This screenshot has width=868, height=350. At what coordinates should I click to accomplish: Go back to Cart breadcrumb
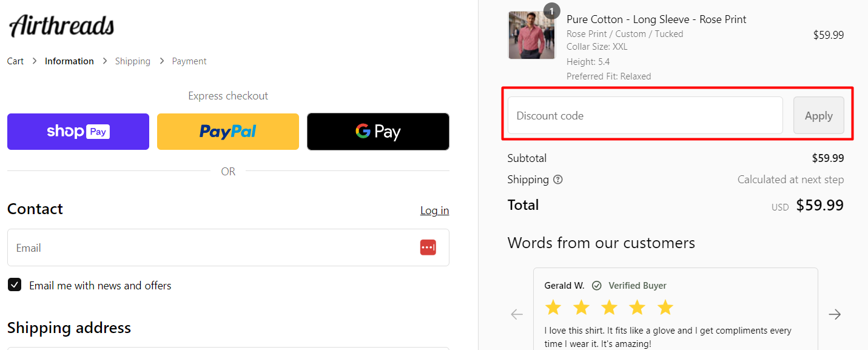[15, 61]
